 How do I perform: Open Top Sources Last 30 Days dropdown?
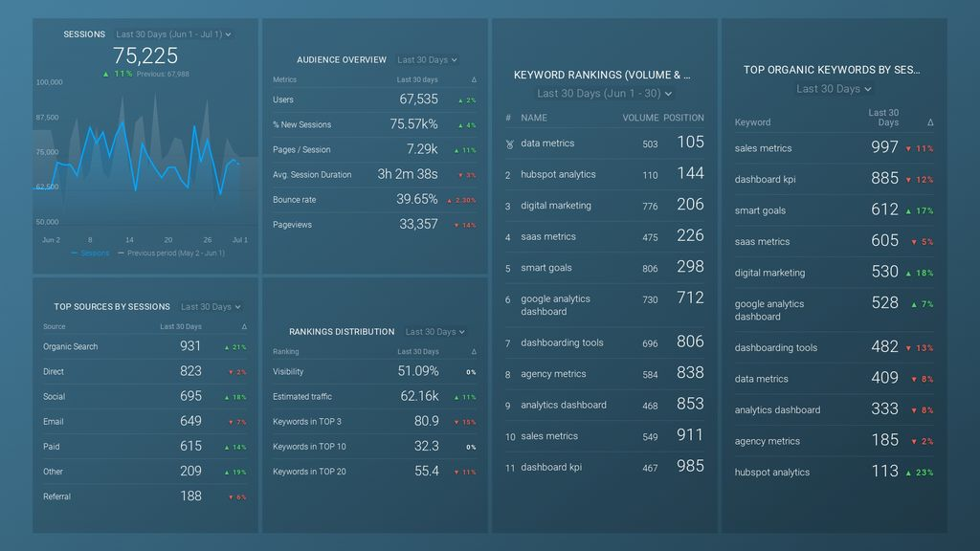click(211, 307)
